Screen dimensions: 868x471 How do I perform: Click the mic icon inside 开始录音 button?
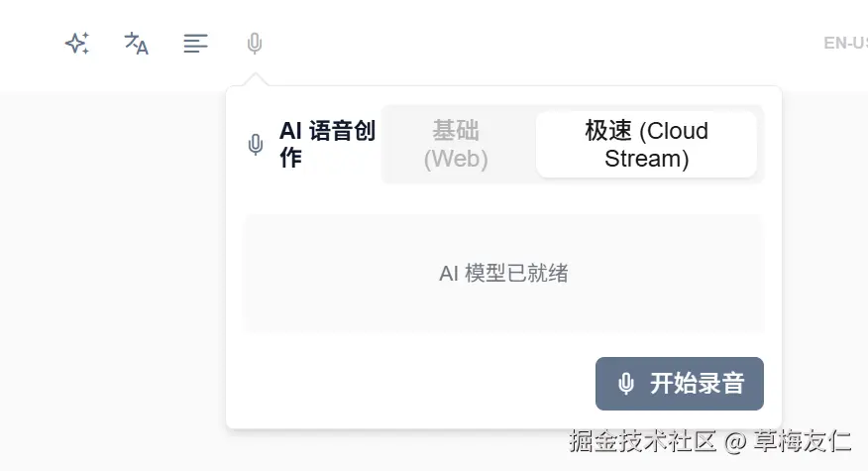pyautogui.click(x=626, y=384)
